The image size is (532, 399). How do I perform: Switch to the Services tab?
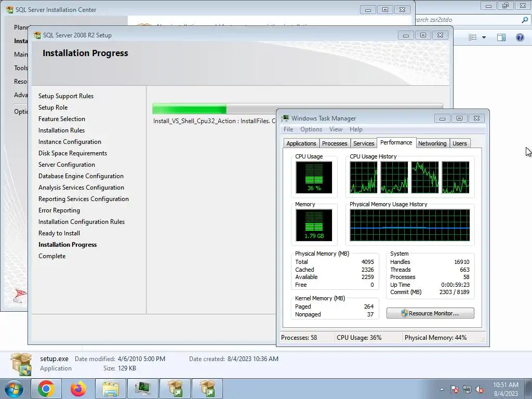coord(364,143)
